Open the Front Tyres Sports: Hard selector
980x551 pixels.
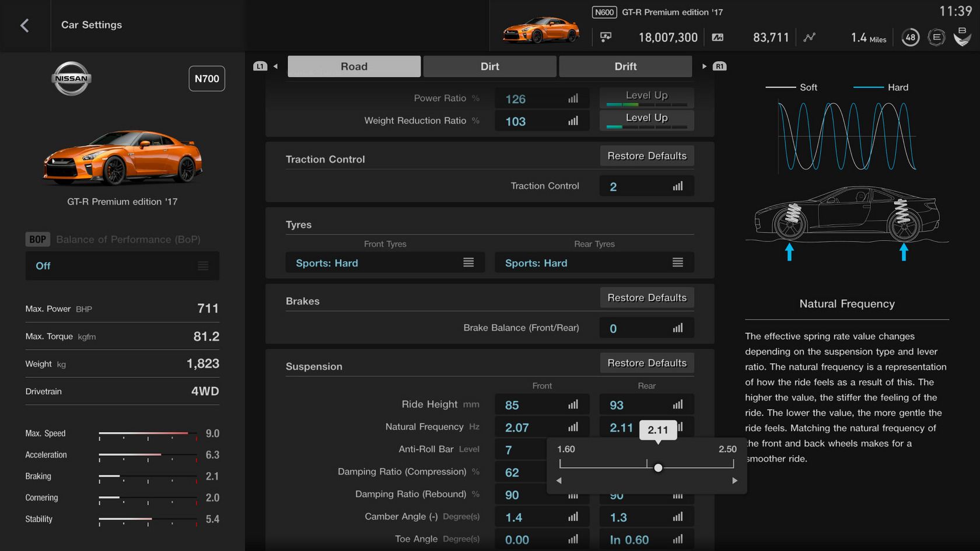(384, 262)
